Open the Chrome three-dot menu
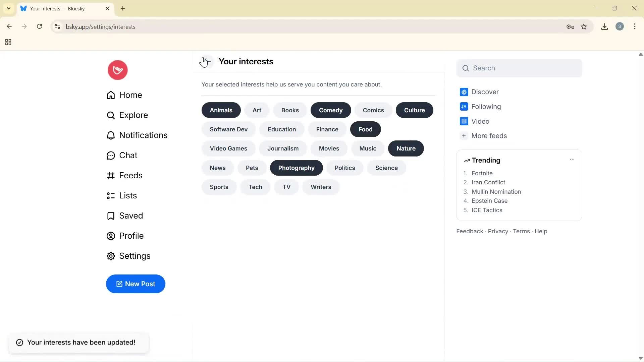This screenshot has height=362, width=644. click(635, 26)
